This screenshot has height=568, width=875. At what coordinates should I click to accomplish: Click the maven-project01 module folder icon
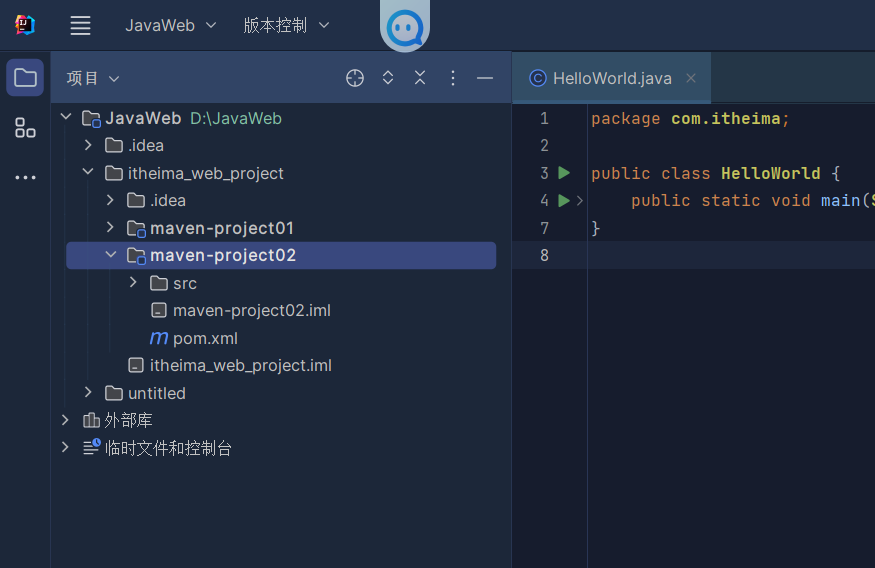[136, 229]
